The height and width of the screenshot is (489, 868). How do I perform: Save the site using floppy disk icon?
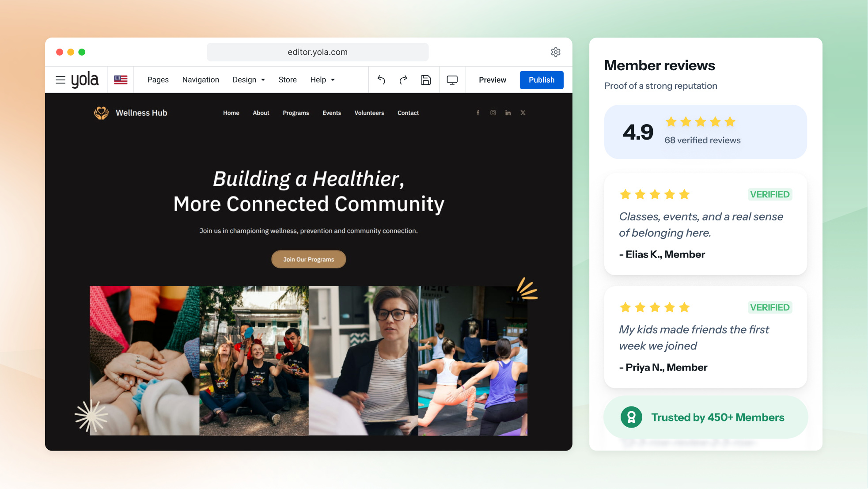[x=426, y=80]
